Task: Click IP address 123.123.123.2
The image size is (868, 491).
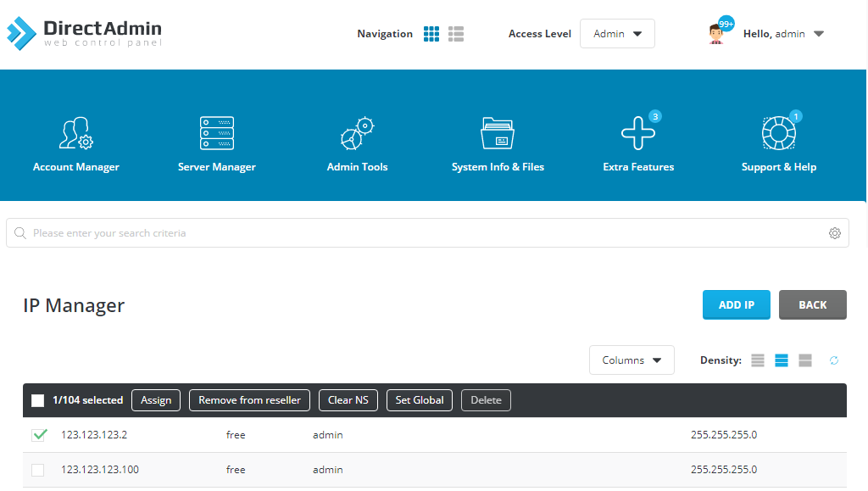Action: (94, 435)
